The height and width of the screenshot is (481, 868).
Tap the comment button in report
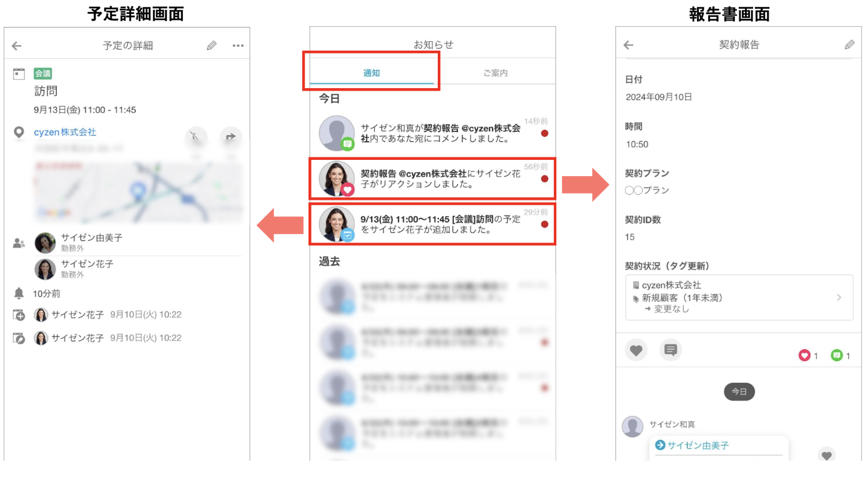coord(671,350)
